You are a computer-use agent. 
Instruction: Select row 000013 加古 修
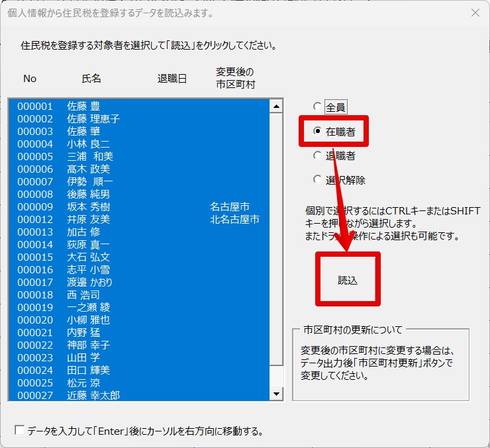(139, 232)
